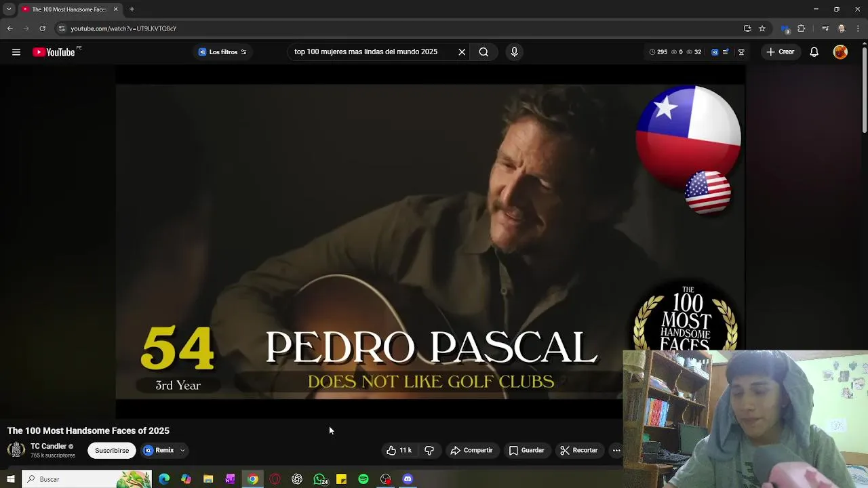868x488 pixels.
Task: Open the Chrome extensions puzzle icon
Action: point(802,28)
